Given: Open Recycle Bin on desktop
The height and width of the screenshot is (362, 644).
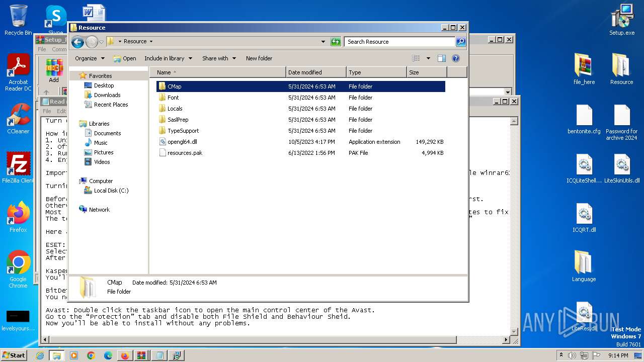Looking at the screenshot, I should click(18, 20).
